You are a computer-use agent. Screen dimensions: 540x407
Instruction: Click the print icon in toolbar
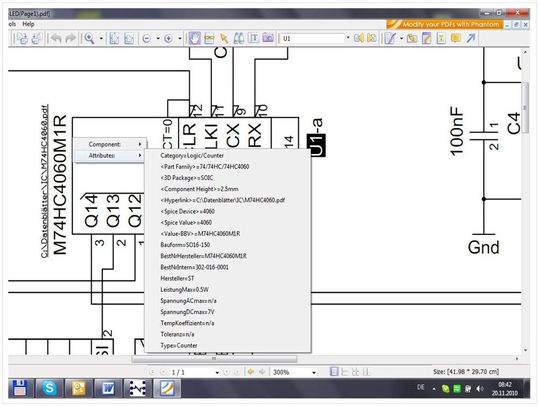click(37, 38)
